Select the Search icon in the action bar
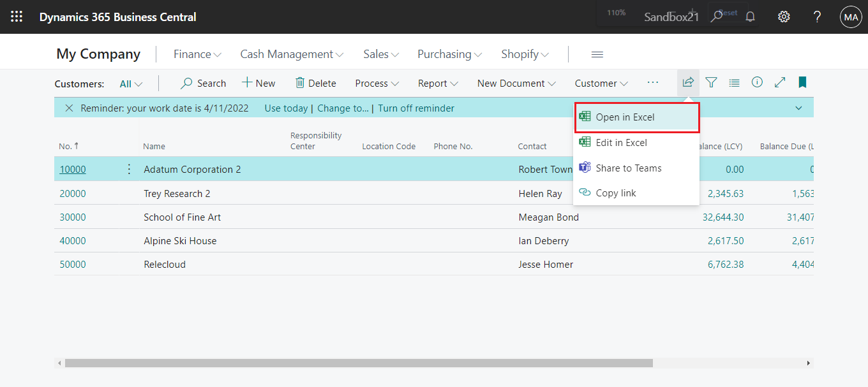This screenshot has height=387, width=868. point(203,83)
